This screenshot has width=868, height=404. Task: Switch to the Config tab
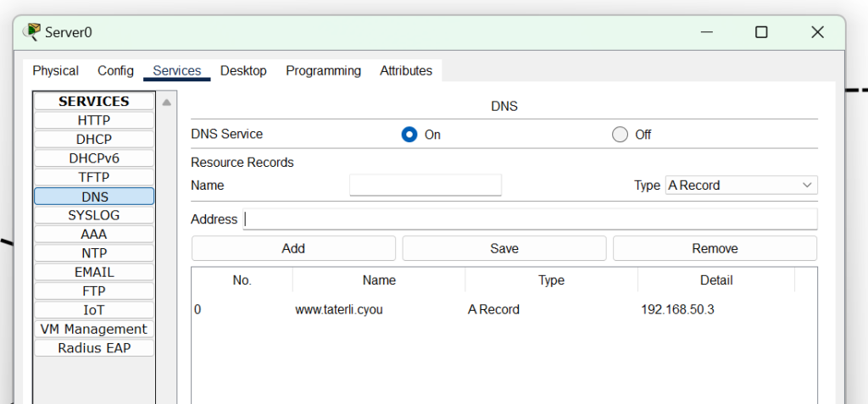(115, 71)
